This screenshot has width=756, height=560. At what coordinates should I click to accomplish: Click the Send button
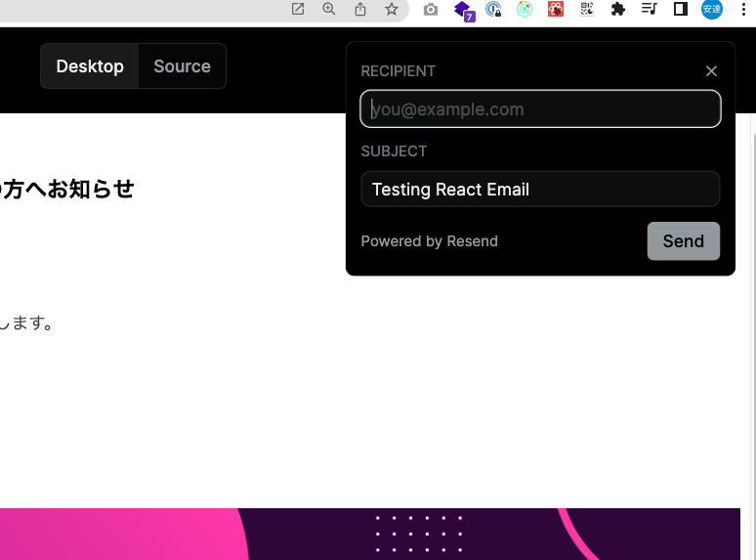(683, 241)
